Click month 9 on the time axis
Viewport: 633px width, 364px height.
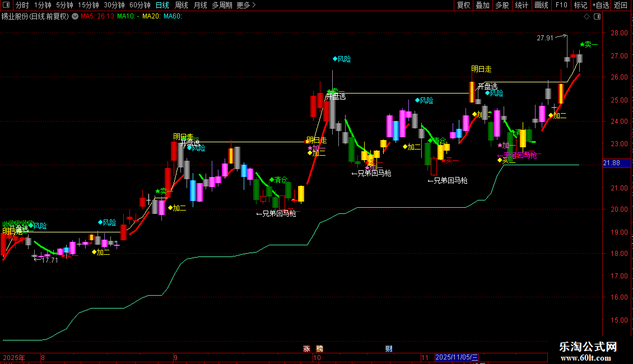pyautogui.click(x=175, y=357)
